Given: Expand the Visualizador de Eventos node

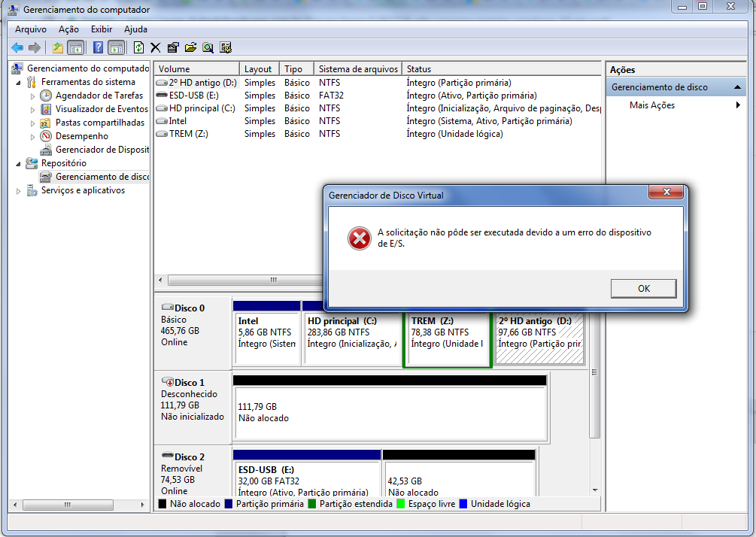Looking at the screenshot, I should (32, 109).
